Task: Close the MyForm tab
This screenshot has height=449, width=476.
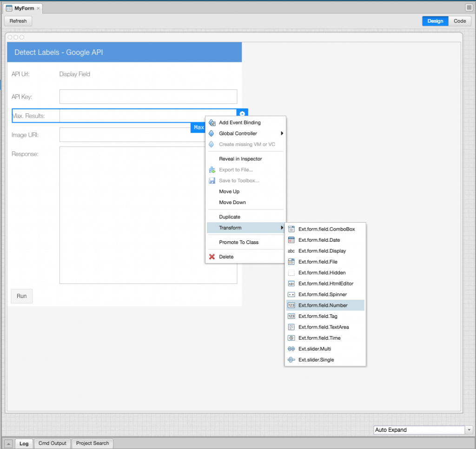Action: tap(38, 8)
